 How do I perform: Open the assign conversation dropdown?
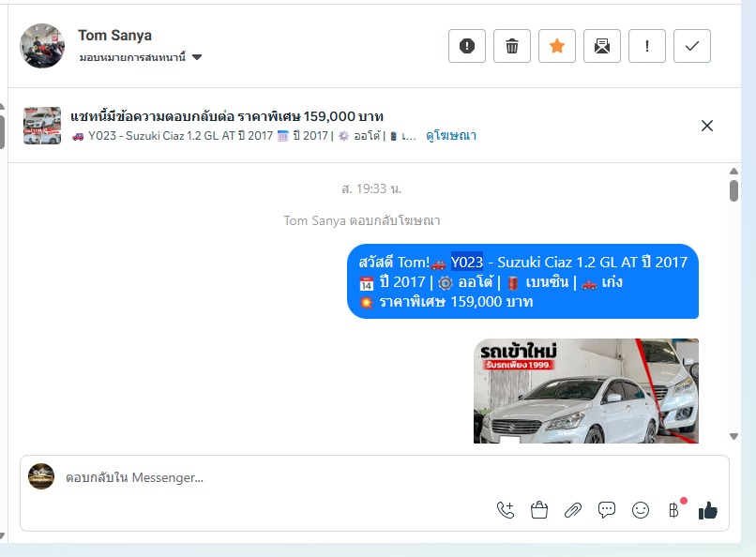[141, 57]
